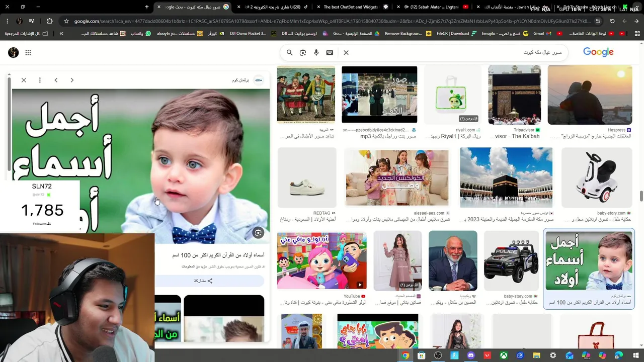Click the مشاركة share button
This screenshot has width=644, height=362.
coord(203,281)
